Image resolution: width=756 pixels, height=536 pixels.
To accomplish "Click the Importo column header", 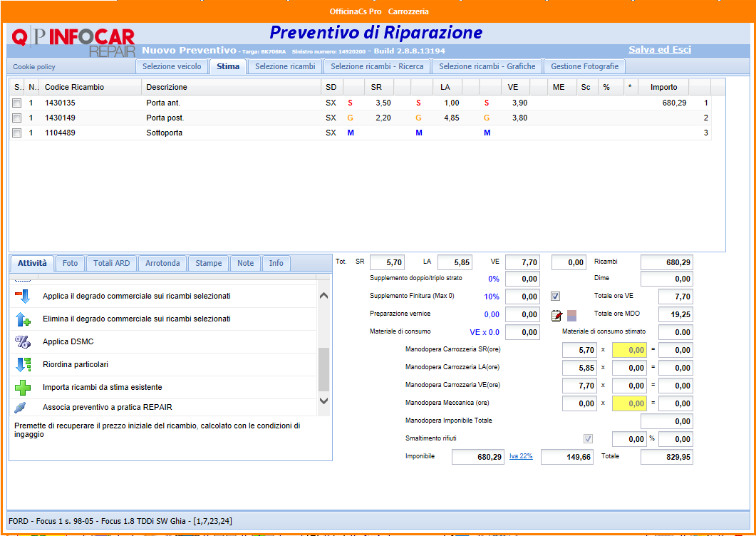I will [x=663, y=88].
